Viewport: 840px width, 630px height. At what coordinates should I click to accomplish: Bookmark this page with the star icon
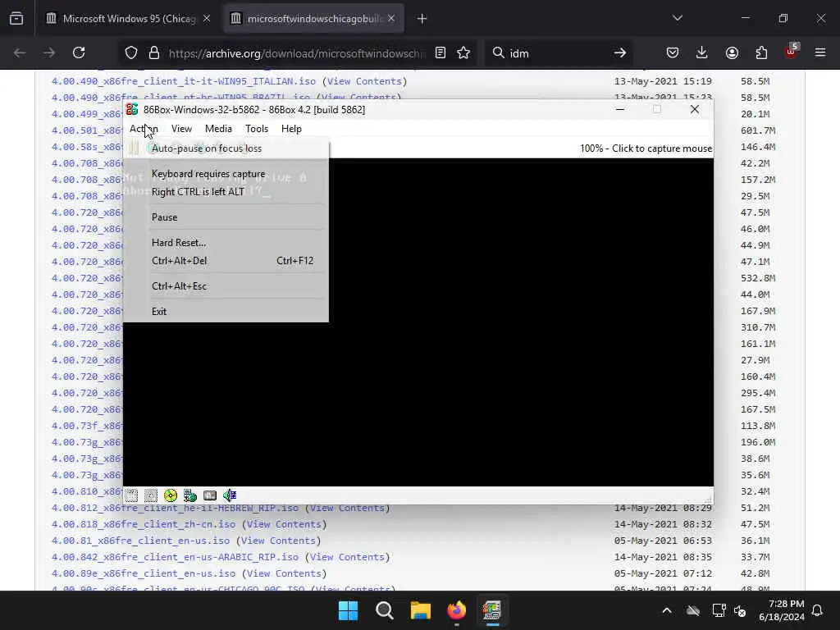click(x=463, y=52)
